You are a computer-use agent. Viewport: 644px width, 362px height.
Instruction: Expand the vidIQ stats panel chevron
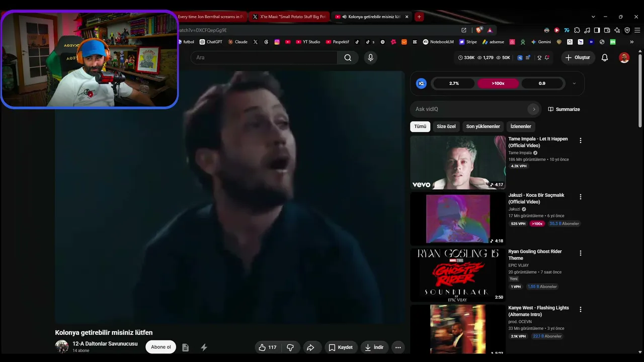coord(574,83)
